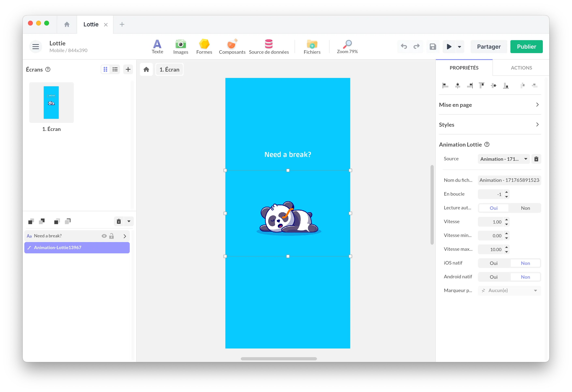572x392 pixels.
Task: Click the save project icon
Action: click(x=433, y=46)
